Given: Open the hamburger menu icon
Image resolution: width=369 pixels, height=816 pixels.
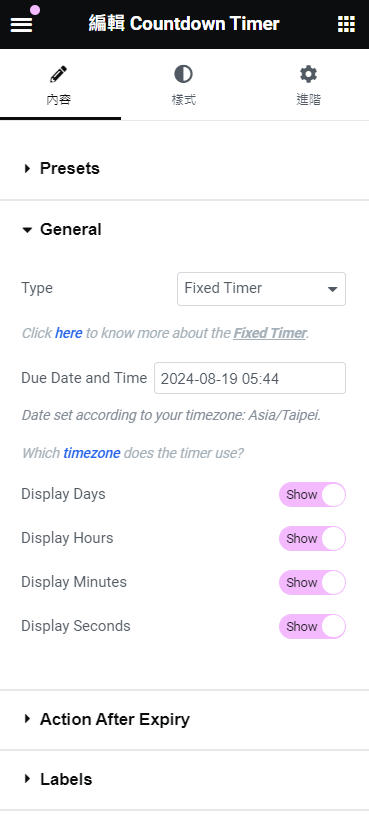Looking at the screenshot, I should [x=21, y=24].
